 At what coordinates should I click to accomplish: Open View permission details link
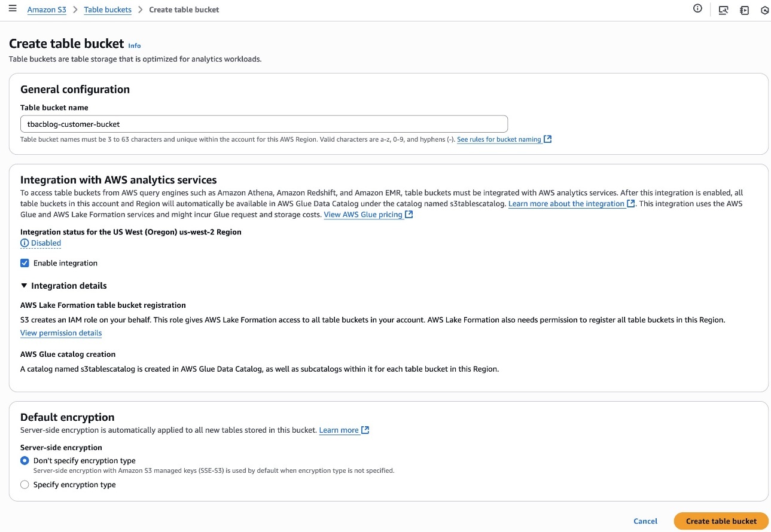click(61, 333)
